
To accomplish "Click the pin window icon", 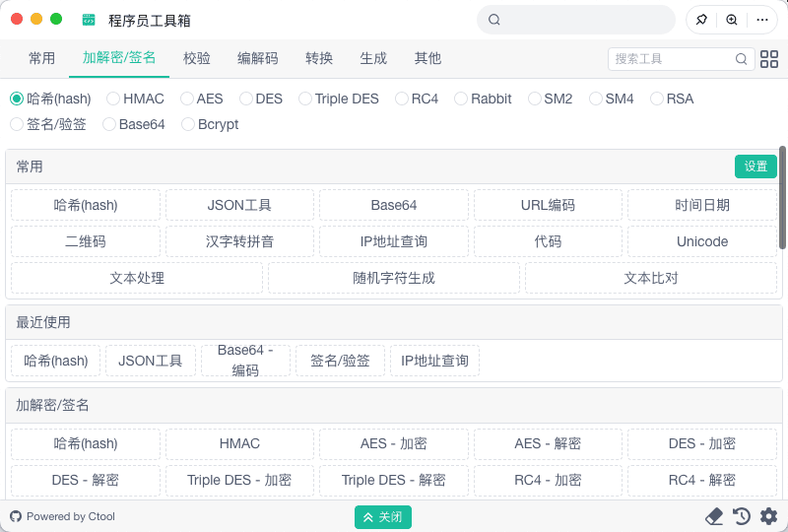I will (701, 20).
